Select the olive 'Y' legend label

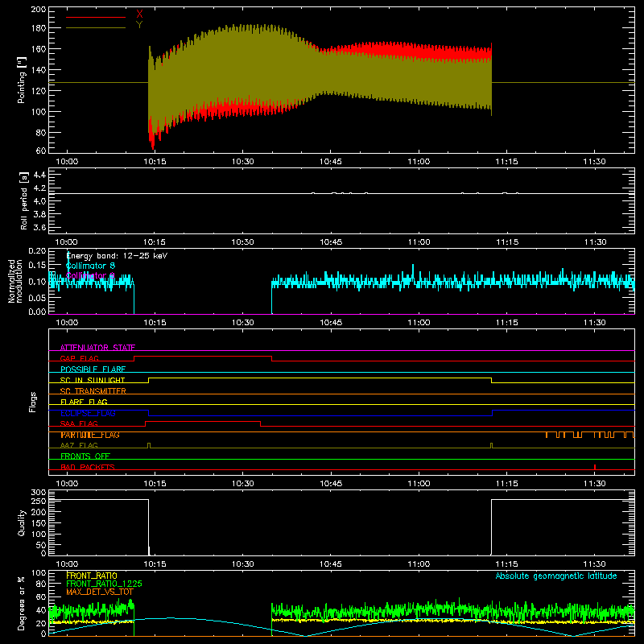click(x=139, y=25)
